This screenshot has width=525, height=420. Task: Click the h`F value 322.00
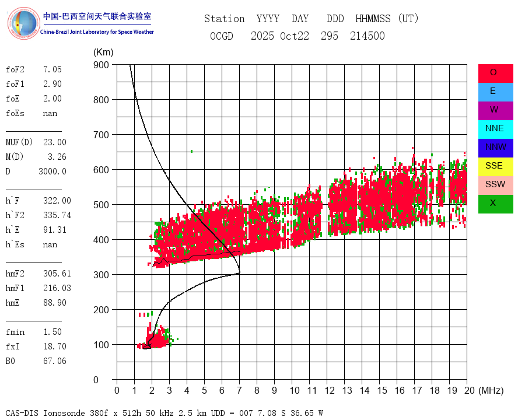[x=57, y=201]
